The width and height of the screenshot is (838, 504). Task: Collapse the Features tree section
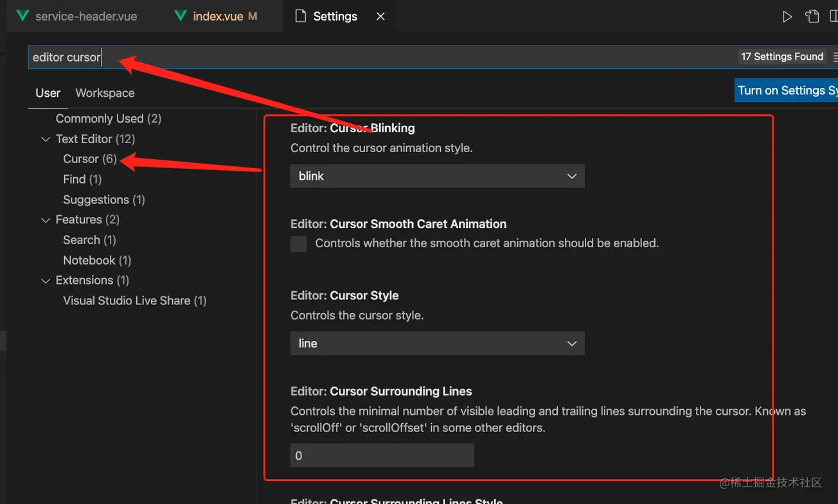(x=46, y=220)
